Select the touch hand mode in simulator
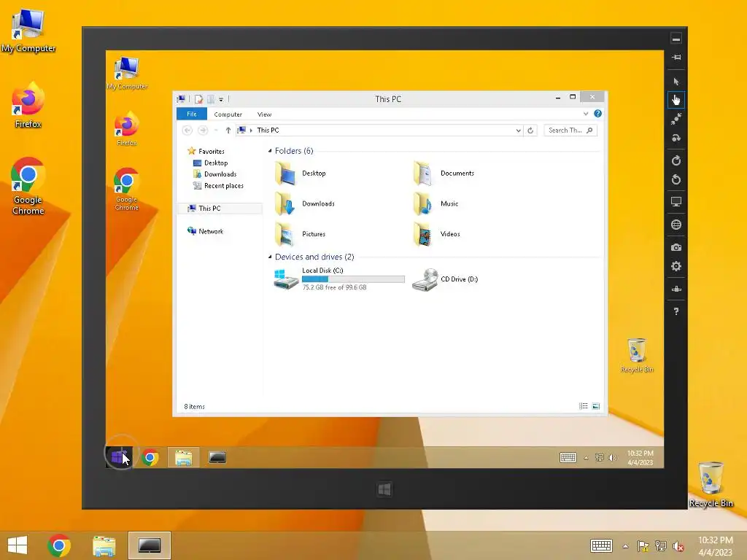This screenshot has height=560, width=747. click(x=676, y=100)
